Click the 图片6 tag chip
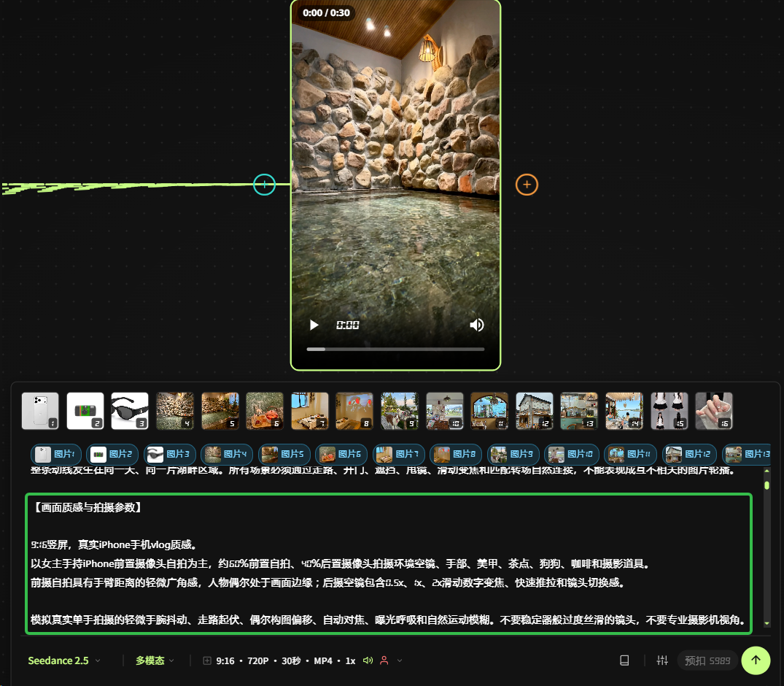 pos(341,455)
